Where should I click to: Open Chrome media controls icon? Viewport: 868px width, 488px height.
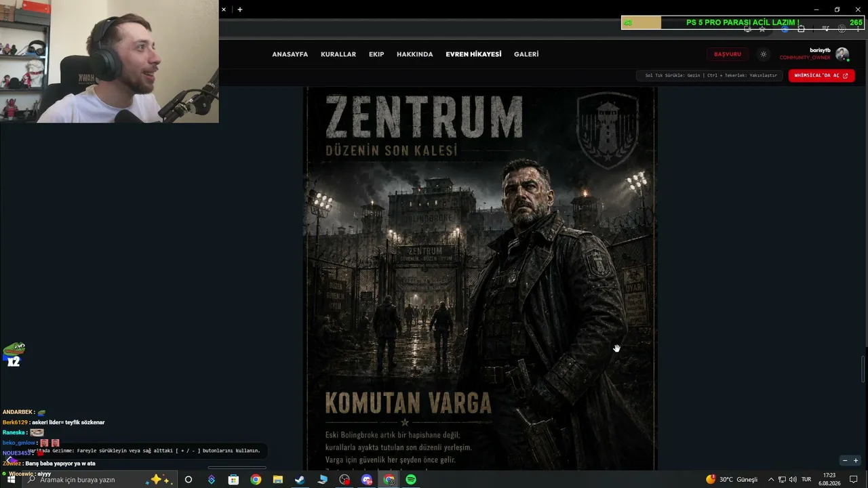pos(826,28)
